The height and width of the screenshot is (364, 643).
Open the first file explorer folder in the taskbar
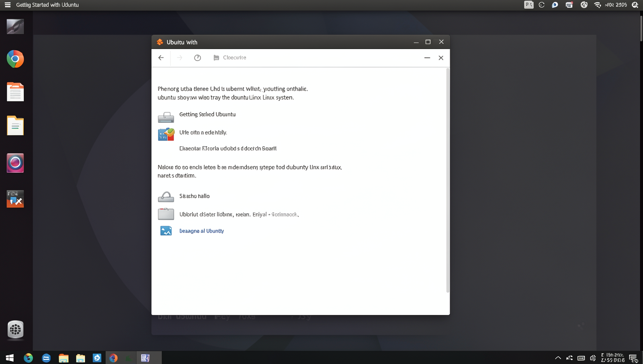click(x=63, y=358)
